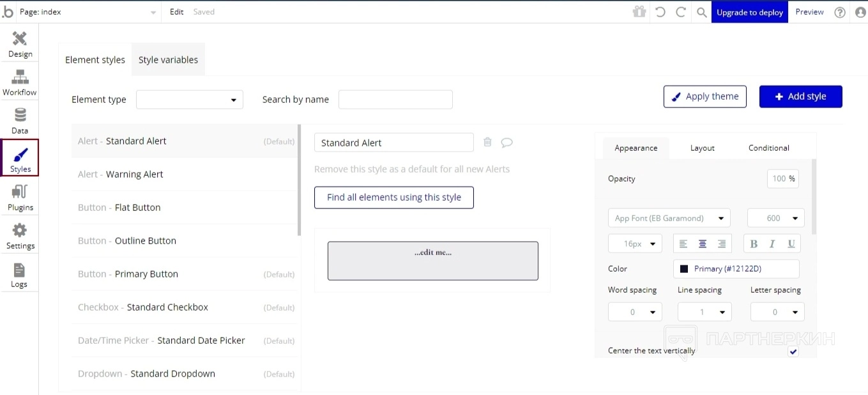Viewport: 868px width, 395px height.
Task: Delete the Standard Alert style trash icon
Action: pyautogui.click(x=487, y=142)
